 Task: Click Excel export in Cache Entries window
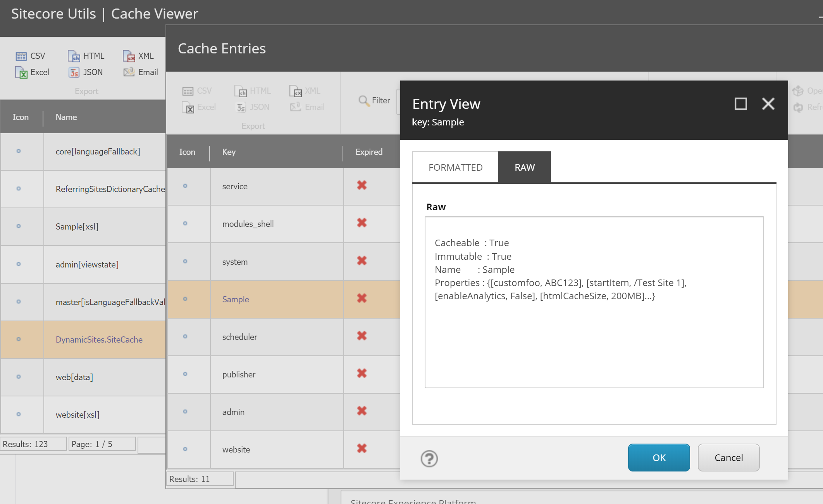[199, 107]
